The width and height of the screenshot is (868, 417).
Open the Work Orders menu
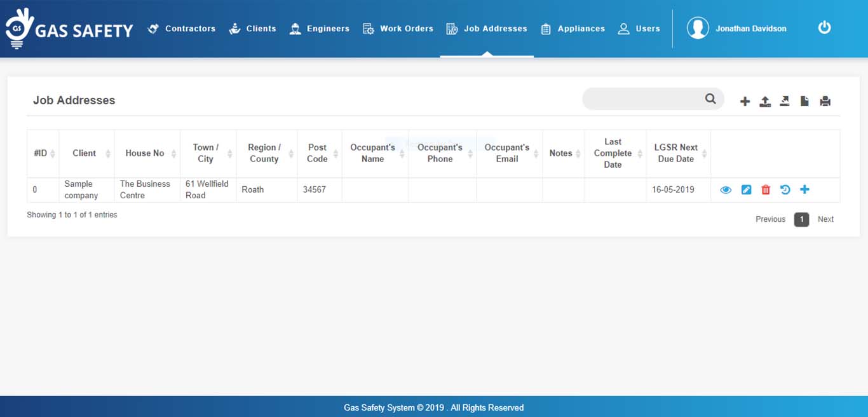398,29
